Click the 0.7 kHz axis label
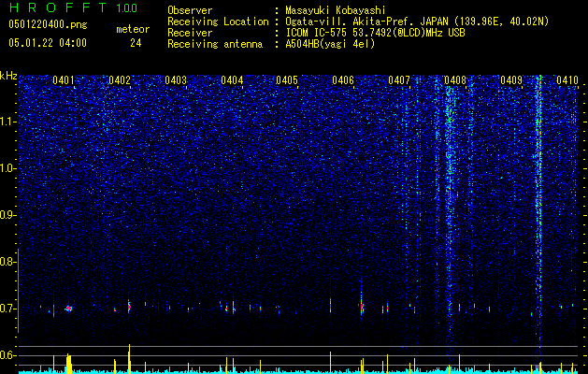The width and height of the screenshot is (588, 374). coord(7,309)
